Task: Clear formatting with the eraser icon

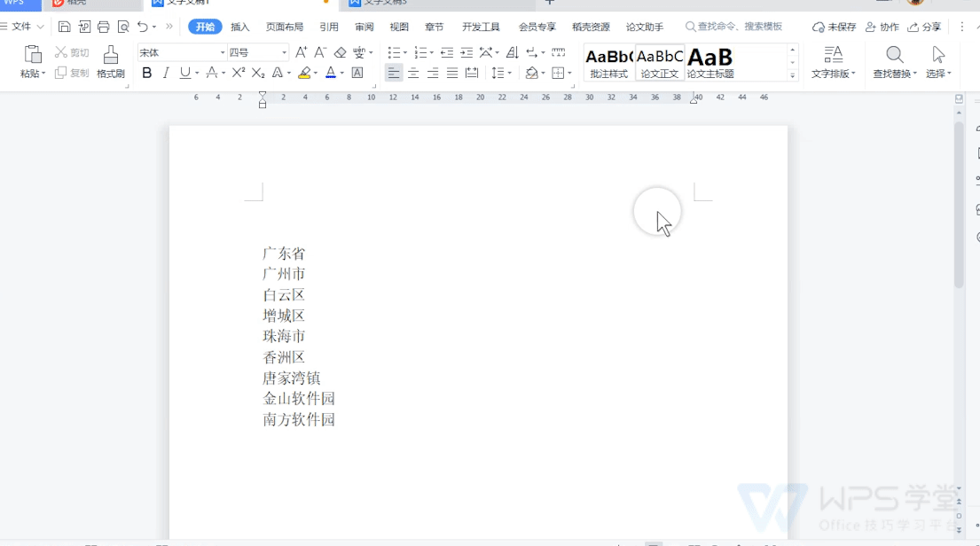Action: coord(340,51)
